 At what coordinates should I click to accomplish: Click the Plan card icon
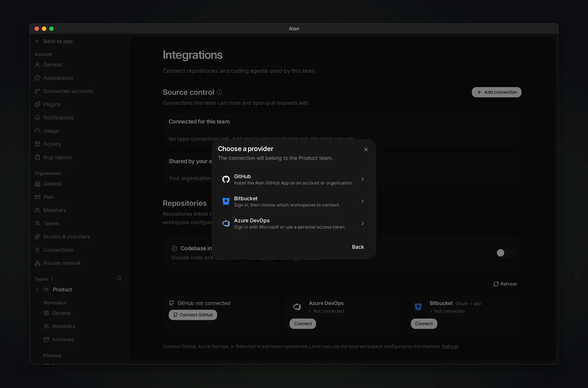[x=37, y=197]
